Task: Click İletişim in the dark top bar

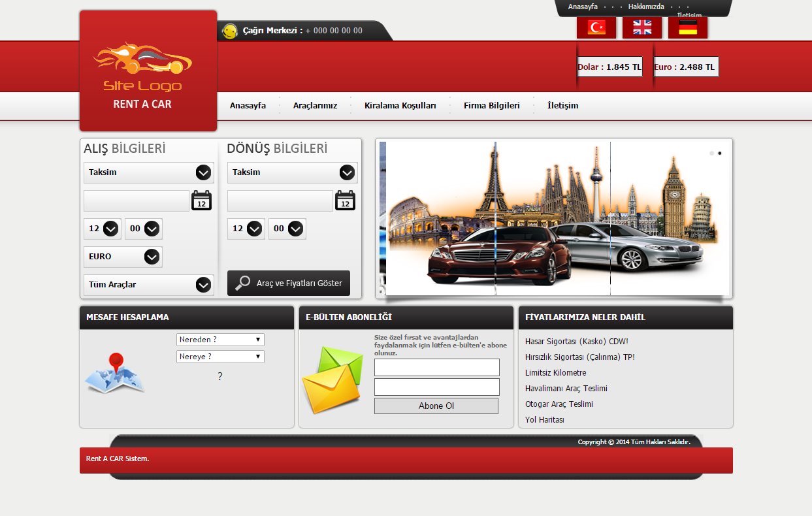Action: click(x=689, y=15)
